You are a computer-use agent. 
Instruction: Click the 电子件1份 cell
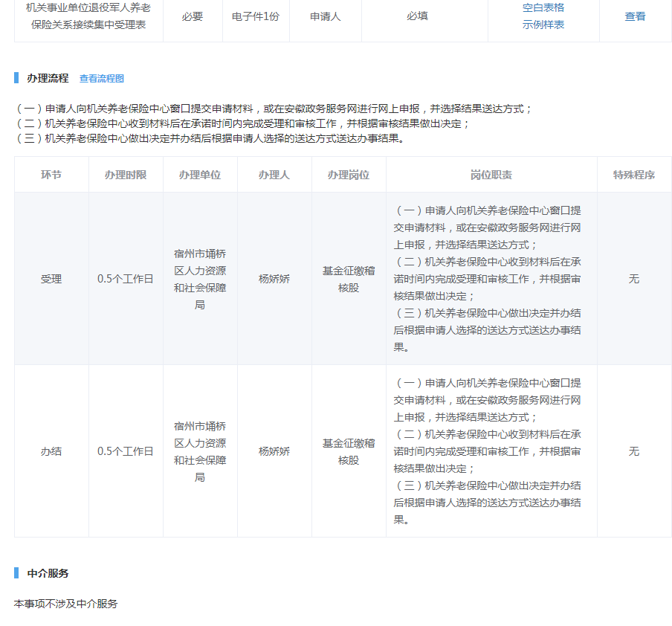click(x=255, y=16)
